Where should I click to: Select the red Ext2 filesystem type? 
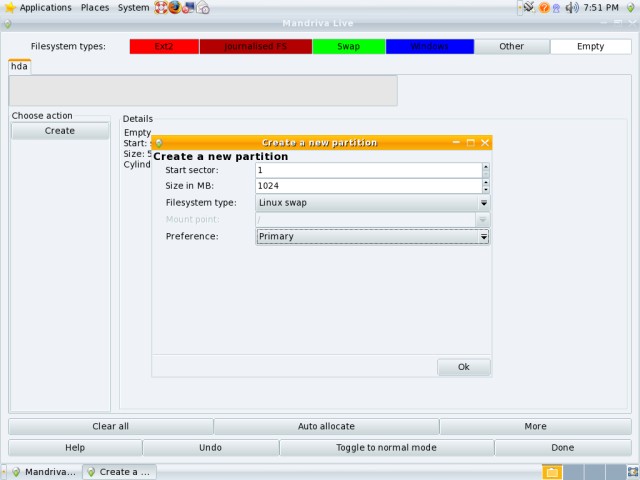coord(164,47)
